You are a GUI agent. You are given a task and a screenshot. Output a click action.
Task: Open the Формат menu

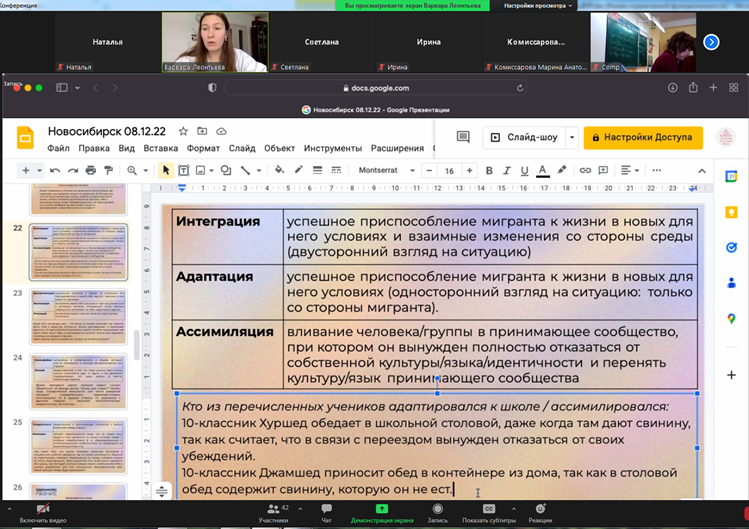pos(203,148)
